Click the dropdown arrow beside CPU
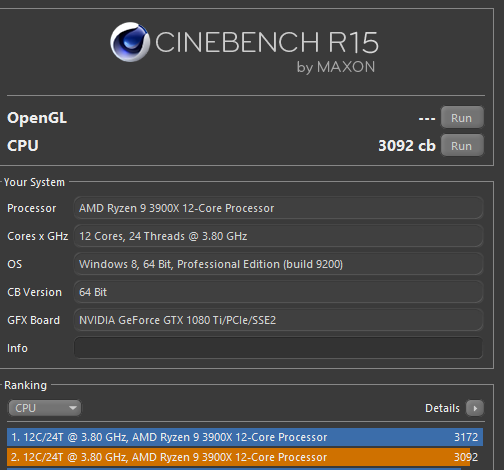The image size is (504, 470). [72, 408]
